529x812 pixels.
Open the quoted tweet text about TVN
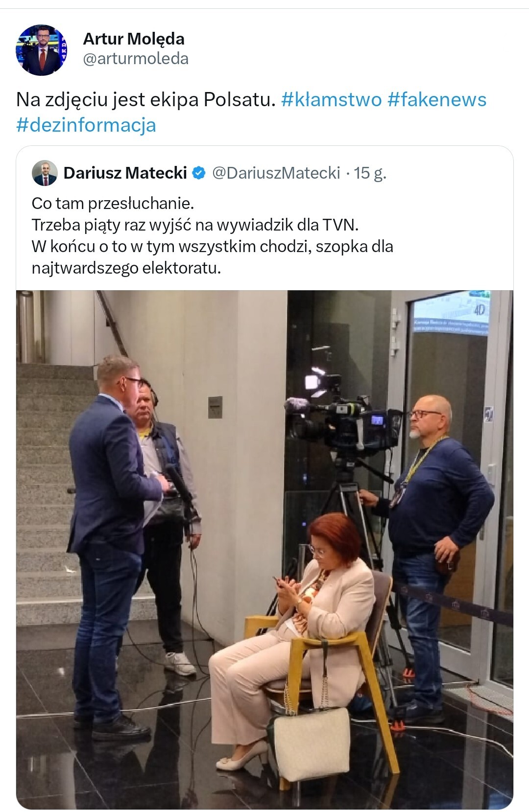pos(213,235)
